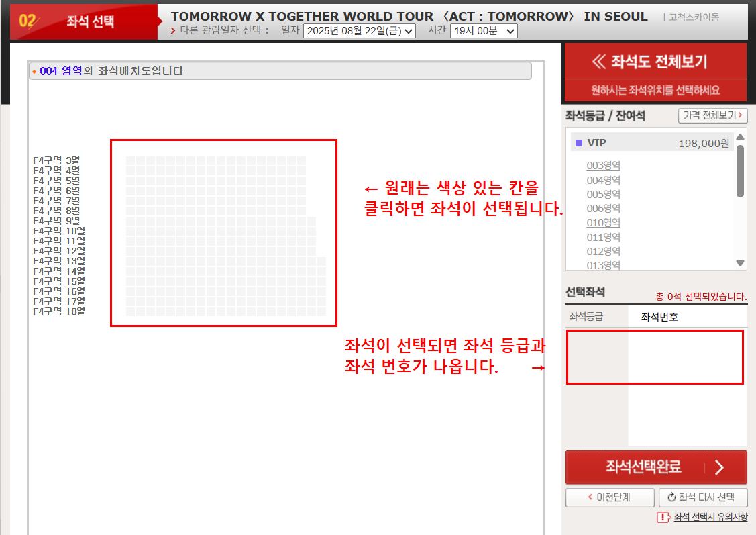
Task: Click the F4구역 9열 row label
Action: (56, 220)
